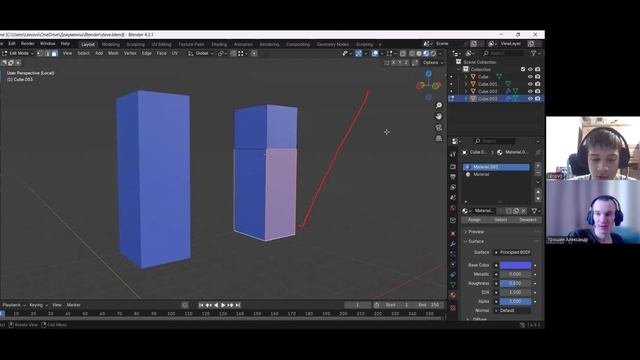Image resolution: width=640 pixels, height=360 pixels.
Task: Click the material Select button
Action: (x=501, y=220)
